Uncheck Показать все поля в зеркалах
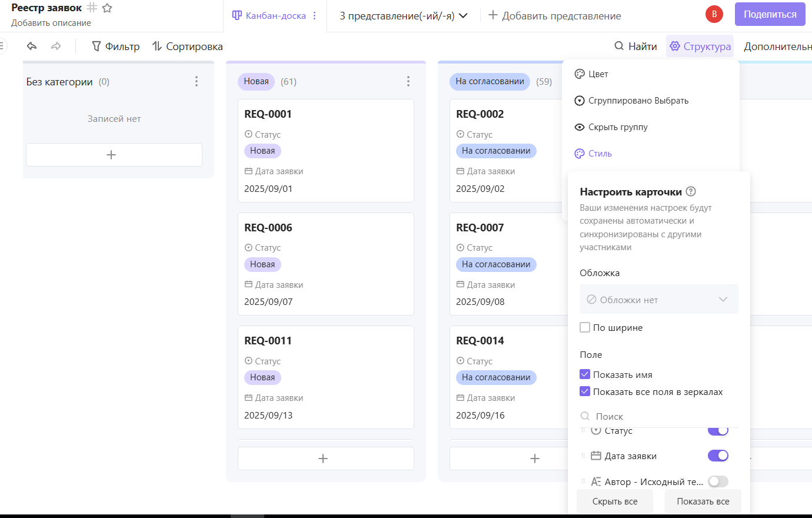Image resolution: width=812 pixels, height=518 pixels. point(585,391)
